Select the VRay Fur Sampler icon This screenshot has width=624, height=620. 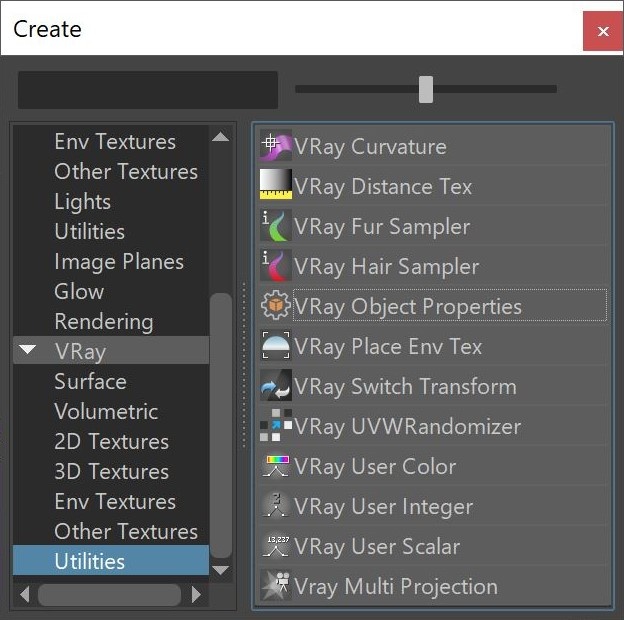click(x=275, y=226)
